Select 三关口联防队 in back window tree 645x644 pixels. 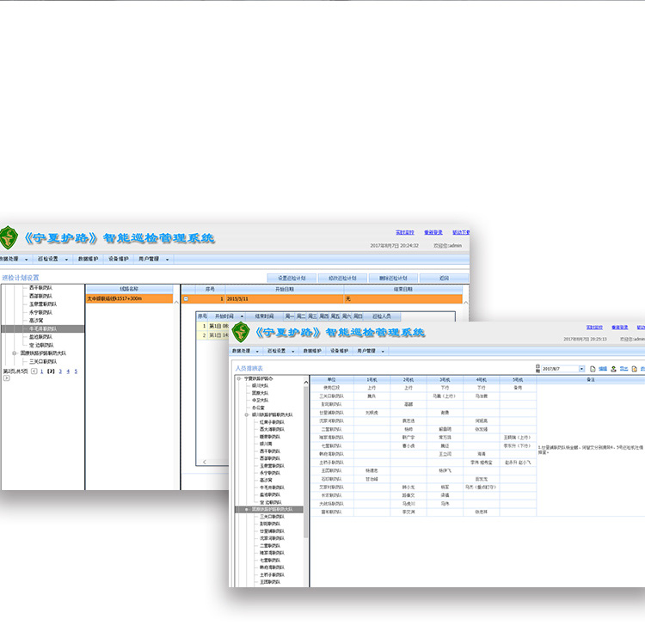click(43, 362)
